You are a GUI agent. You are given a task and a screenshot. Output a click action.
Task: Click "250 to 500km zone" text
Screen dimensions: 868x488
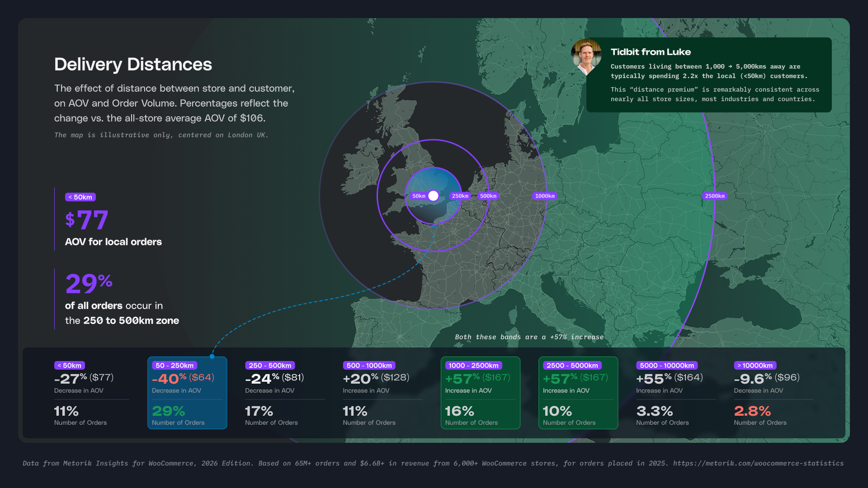(131, 320)
